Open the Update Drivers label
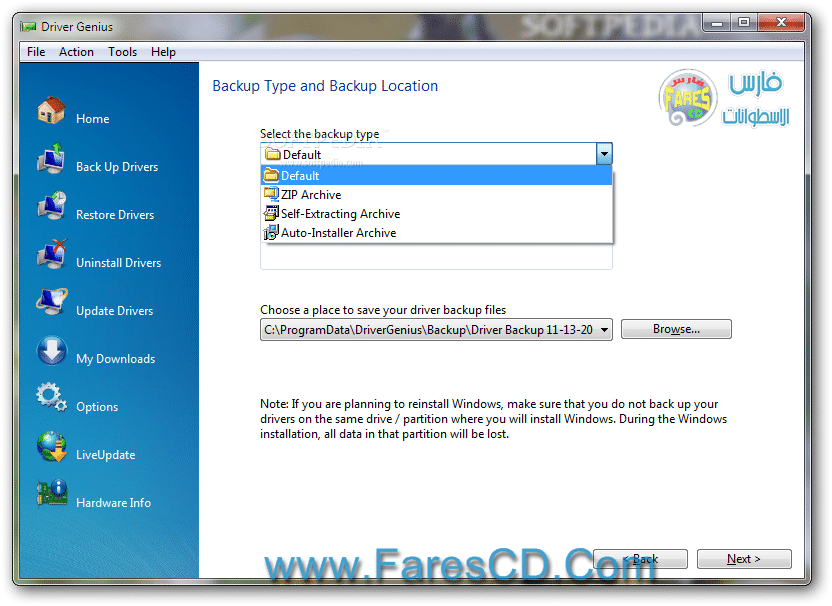This screenshot has width=832, height=606. (x=115, y=311)
